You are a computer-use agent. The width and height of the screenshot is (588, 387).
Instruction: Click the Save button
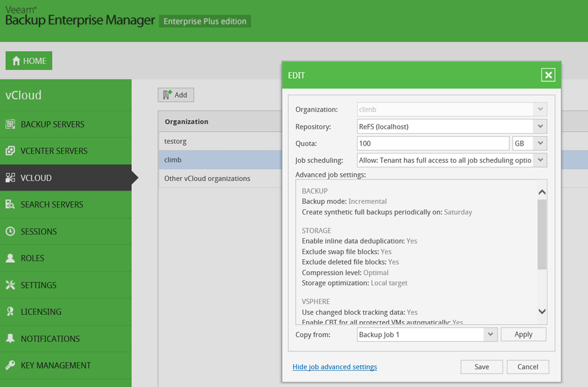(481, 367)
